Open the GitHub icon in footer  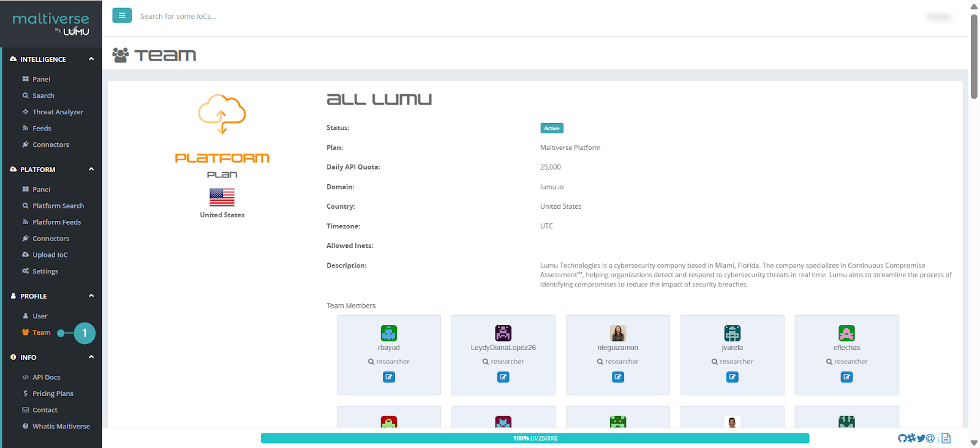tap(902, 438)
